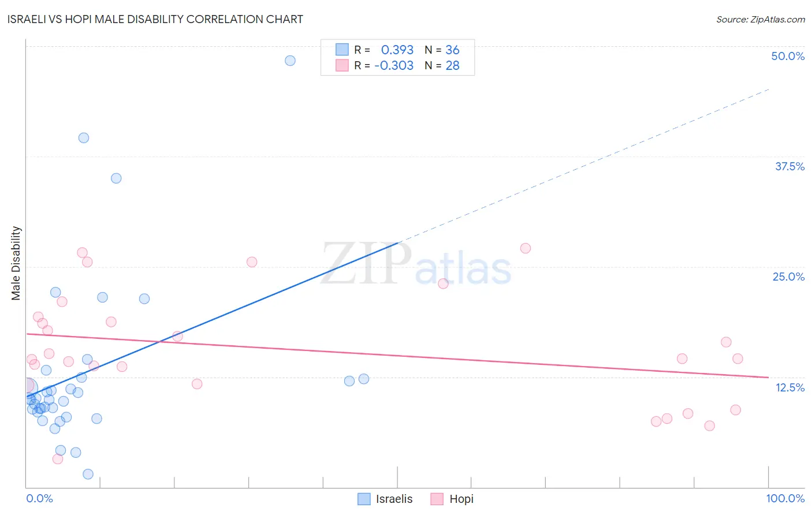Click the pink data point at 27% right of center
Screen dimensions: 812x515
[x=525, y=248]
